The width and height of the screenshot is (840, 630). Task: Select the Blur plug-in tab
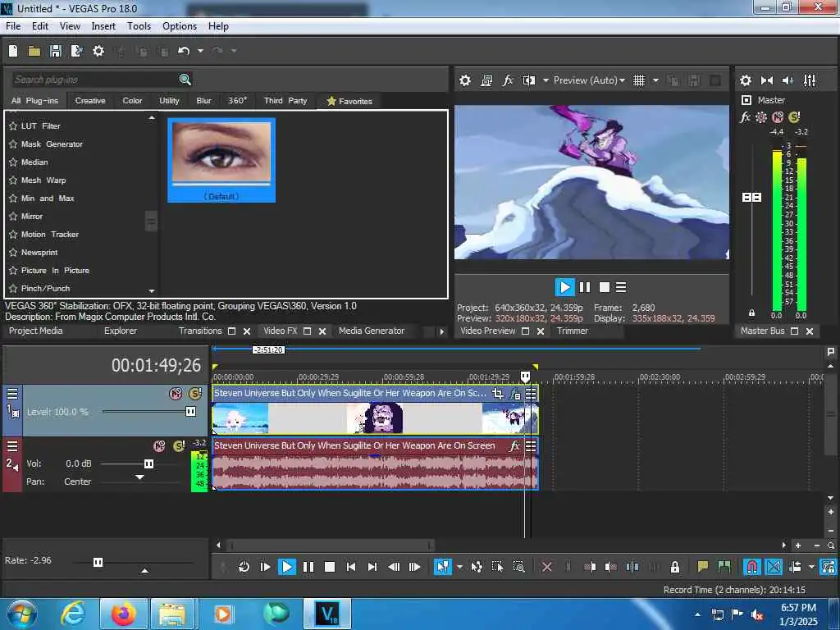203,101
